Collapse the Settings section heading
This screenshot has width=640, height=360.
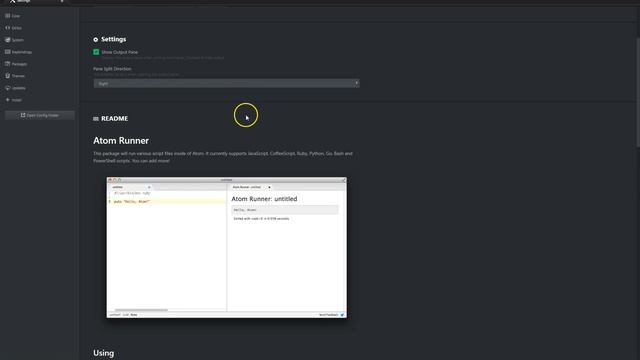click(110, 39)
